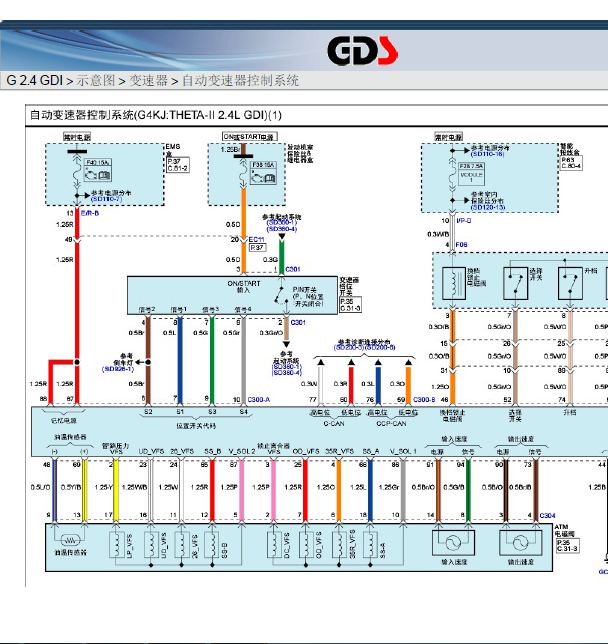Click the 输出速度 output speed sensor symbol
Screen dimensions: 608x644
520,543
